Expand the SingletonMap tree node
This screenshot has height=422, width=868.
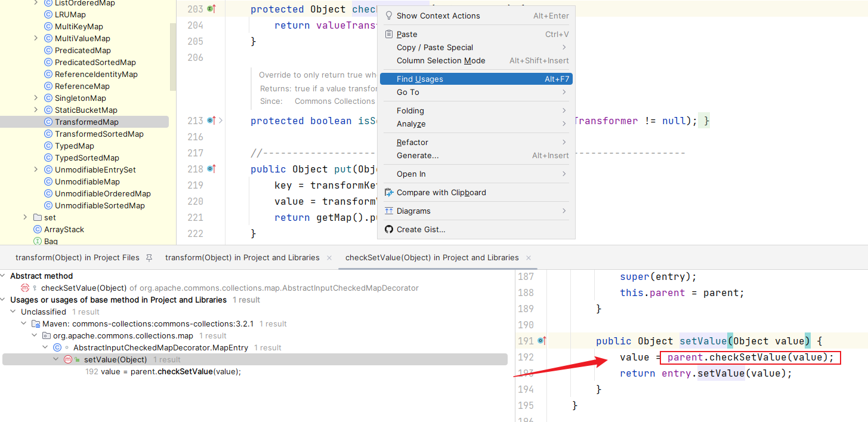coord(36,98)
